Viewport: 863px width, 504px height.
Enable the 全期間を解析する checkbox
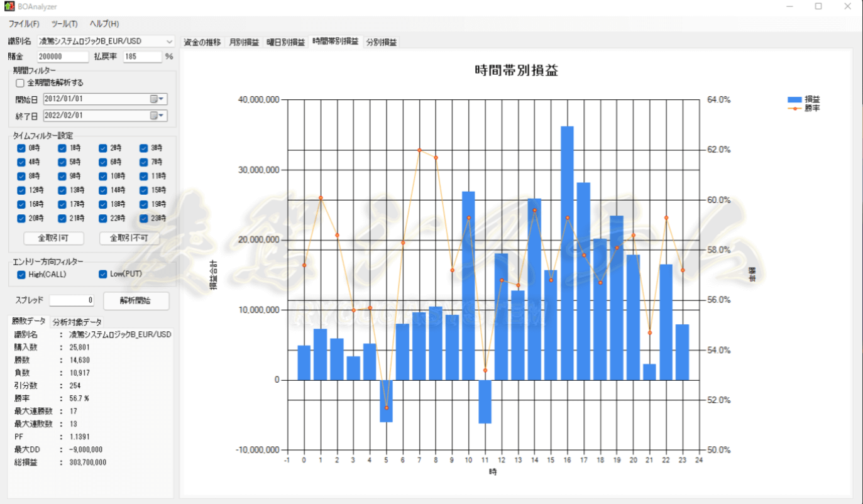point(20,83)
